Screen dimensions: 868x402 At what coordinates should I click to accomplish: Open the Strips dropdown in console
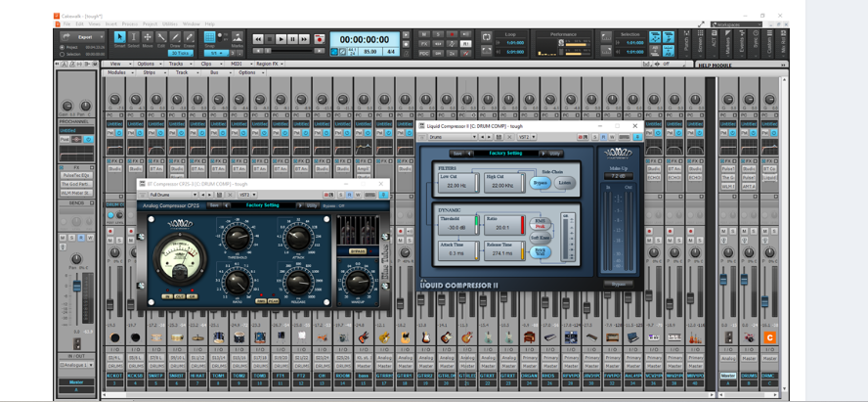pyautogui.click(x=152, y=72)
